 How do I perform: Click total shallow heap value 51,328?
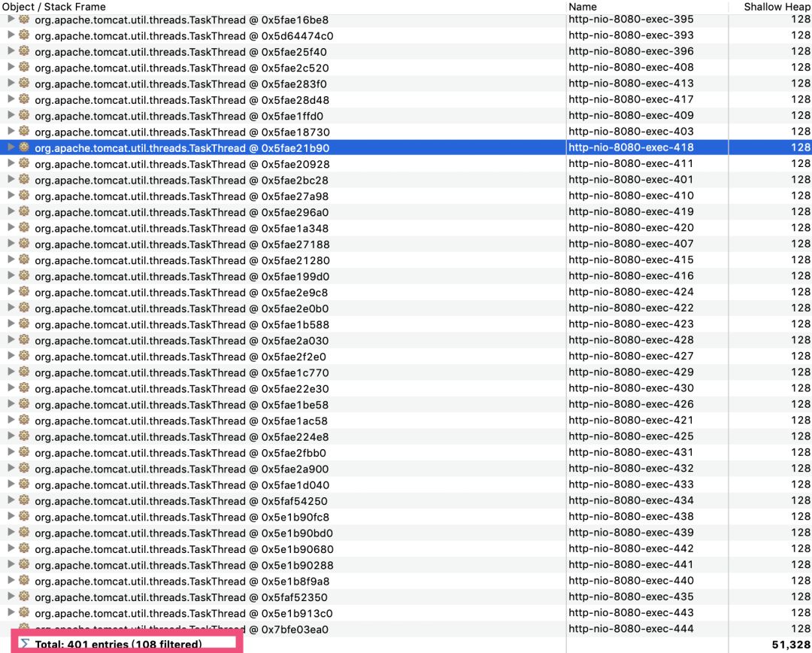[791, 645]
